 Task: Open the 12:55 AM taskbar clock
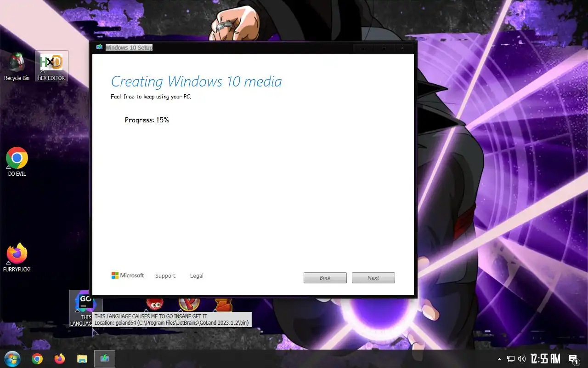[545, 359]
